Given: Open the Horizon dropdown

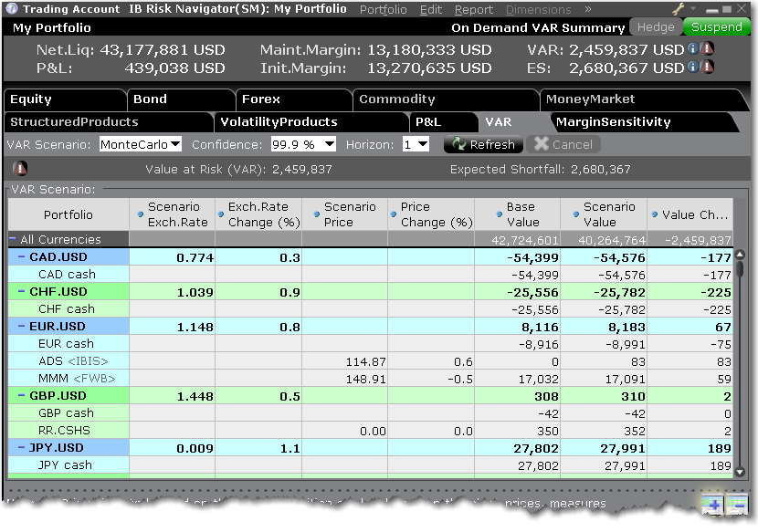Looking at the screenshot, I should [x=416, y=144].
